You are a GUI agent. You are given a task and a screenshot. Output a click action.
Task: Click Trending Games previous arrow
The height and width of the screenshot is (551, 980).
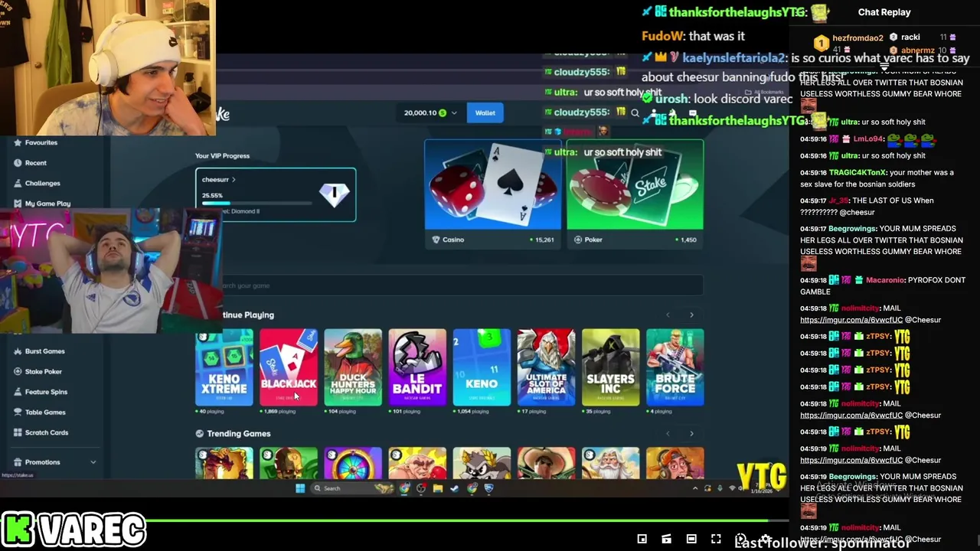coord(668,433)
